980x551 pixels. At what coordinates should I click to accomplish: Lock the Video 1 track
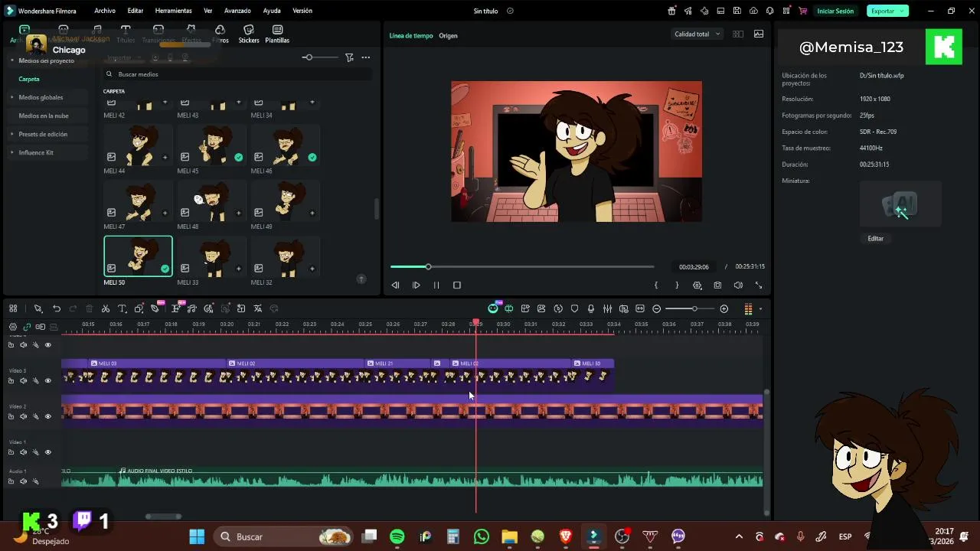point(11,452)
